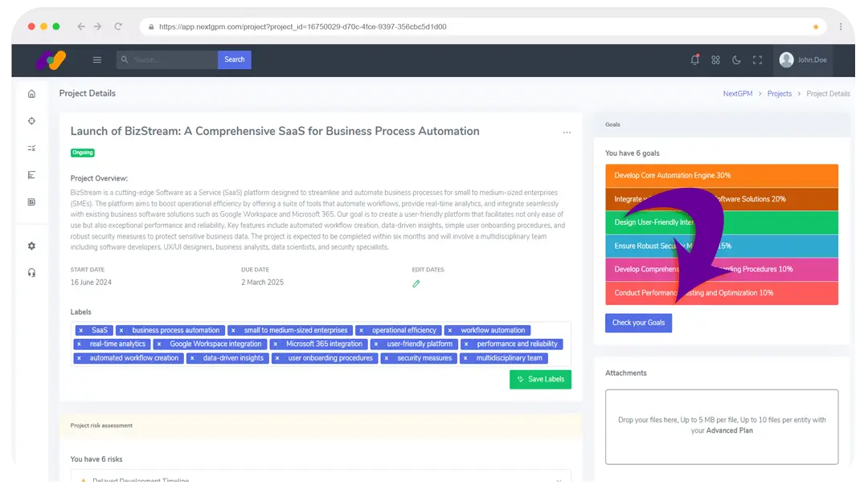Remove the real-time analytics label
Screen dimensions: 868x493
pos(79,344)
